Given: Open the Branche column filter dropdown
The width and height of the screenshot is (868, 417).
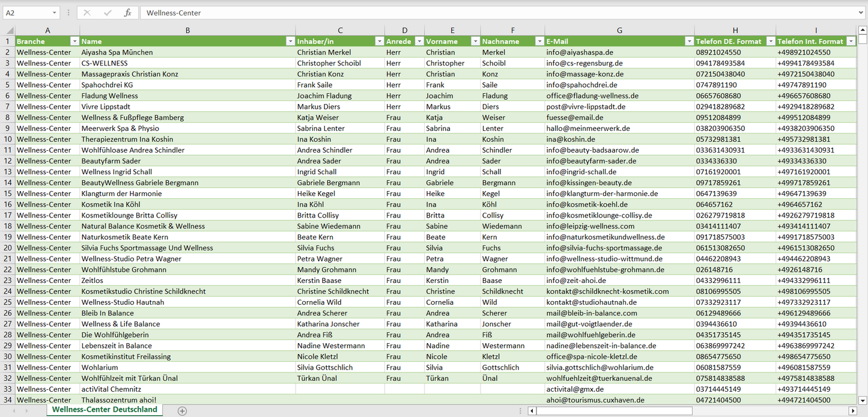Looking at the screenshot, I should tap(74, 41).
